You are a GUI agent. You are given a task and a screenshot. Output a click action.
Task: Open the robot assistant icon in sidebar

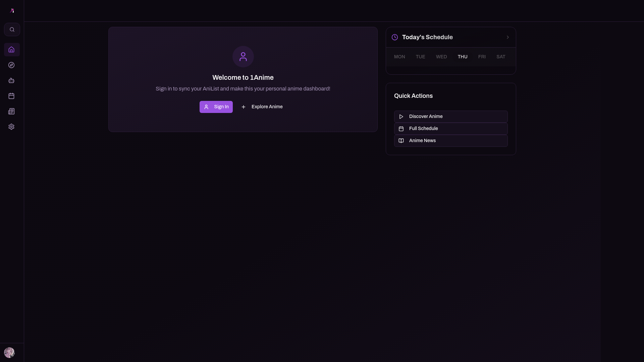tap(11, 80)
